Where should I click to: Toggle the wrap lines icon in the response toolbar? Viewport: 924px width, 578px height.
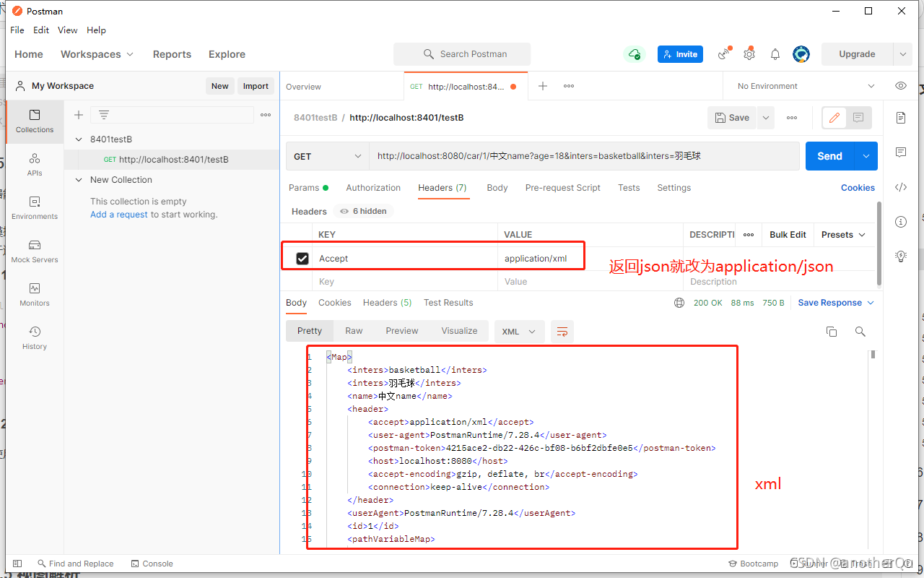[562, 332]
